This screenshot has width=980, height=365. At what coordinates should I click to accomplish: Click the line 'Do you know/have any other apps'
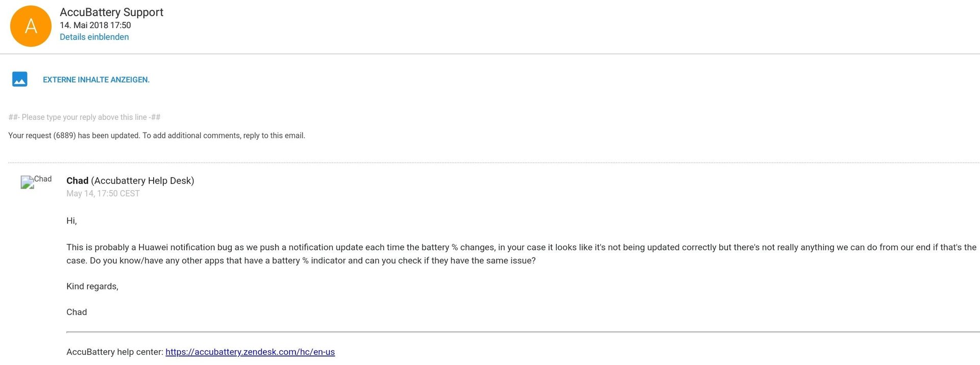(313, 260)
